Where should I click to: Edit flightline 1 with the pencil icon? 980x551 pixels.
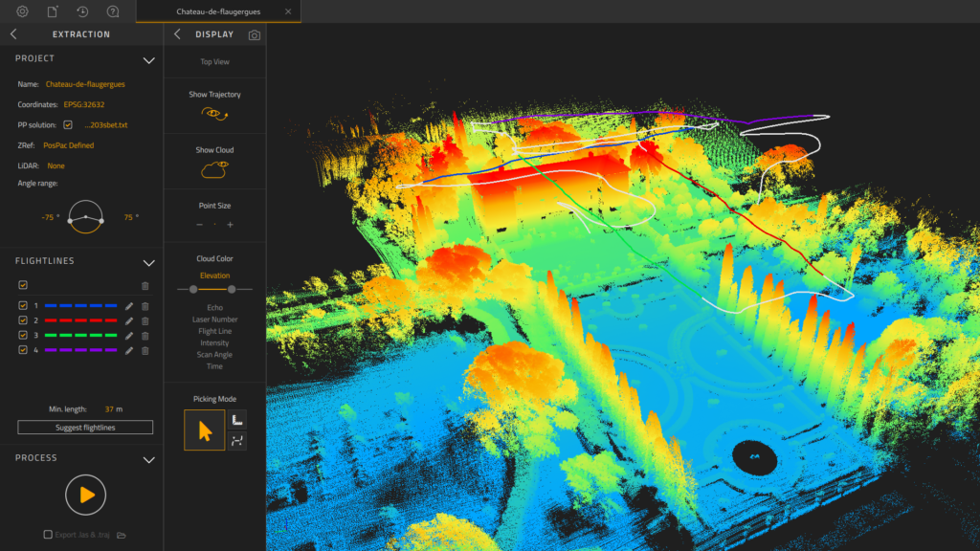tap(129, 305)
